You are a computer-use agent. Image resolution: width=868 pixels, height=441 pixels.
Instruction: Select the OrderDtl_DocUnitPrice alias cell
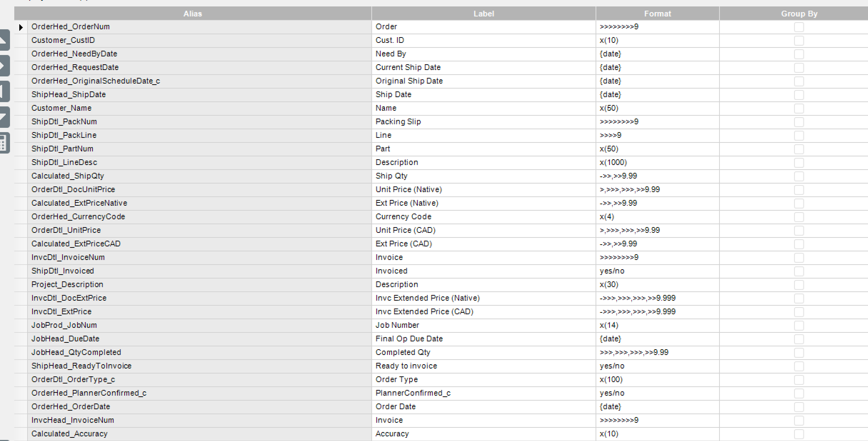coord(200,190)
